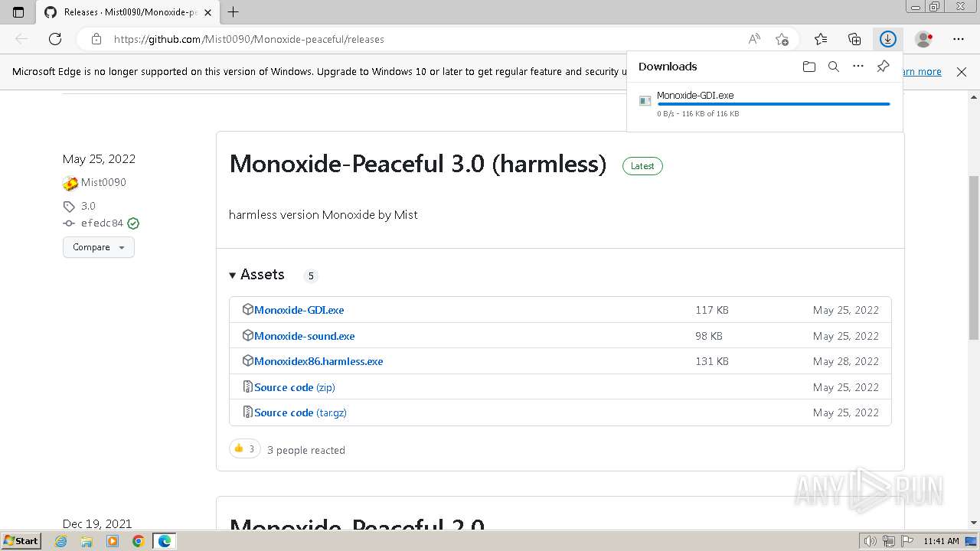The width and height of the screenshot is (980, 551).
Task: Open commit efedc84 link
Action: pos(102,223)
